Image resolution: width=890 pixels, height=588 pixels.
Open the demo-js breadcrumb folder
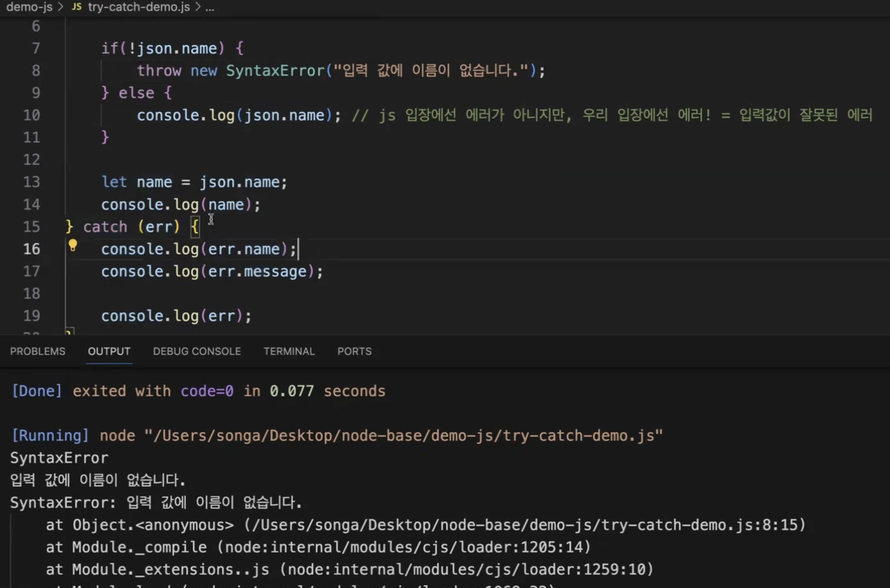click(29, 7)
